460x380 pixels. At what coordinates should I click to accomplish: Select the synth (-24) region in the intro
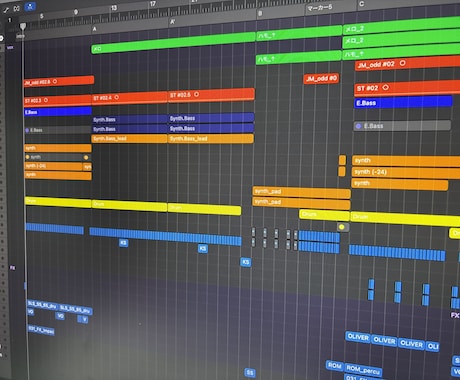[x=54, y=166]
